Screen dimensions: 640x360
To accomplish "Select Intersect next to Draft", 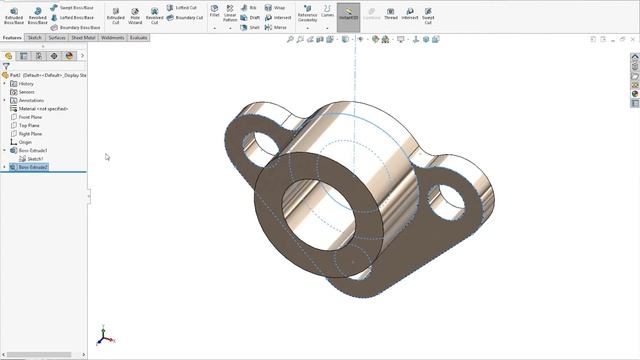I will click(278, 18).
